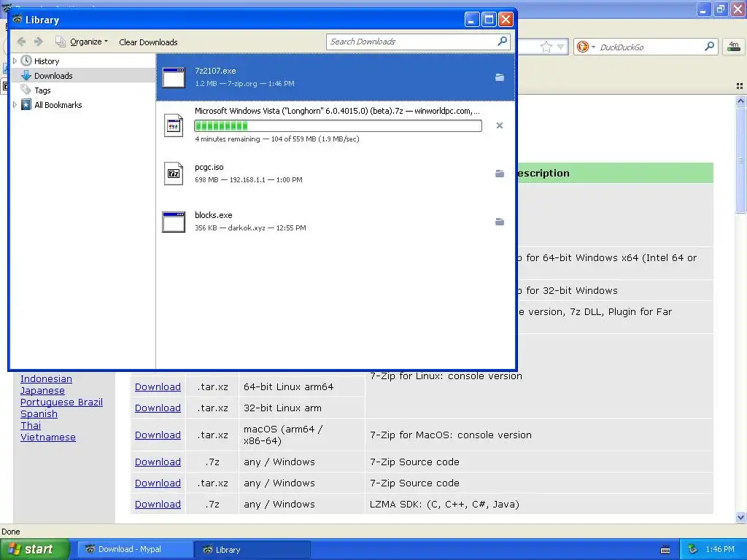
Task: Click the Longhorn .7z file icon
Action: coord(174,125)
